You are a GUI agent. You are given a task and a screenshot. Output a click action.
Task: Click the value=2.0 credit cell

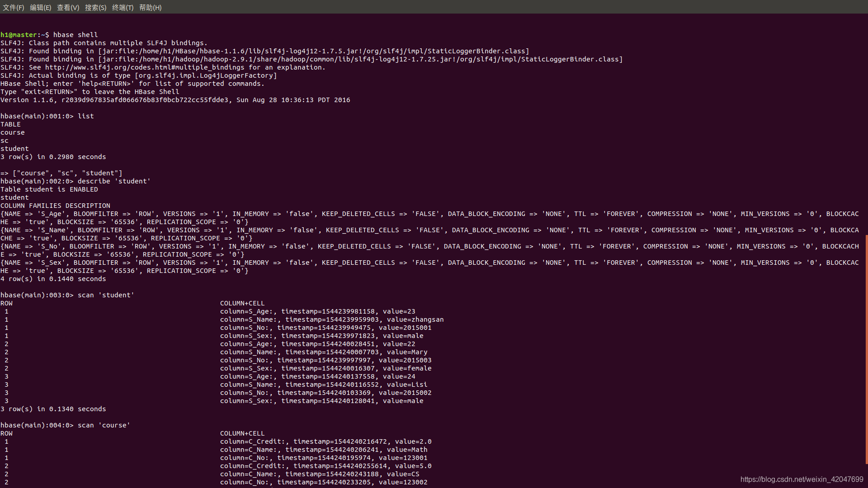click(413, 441)
